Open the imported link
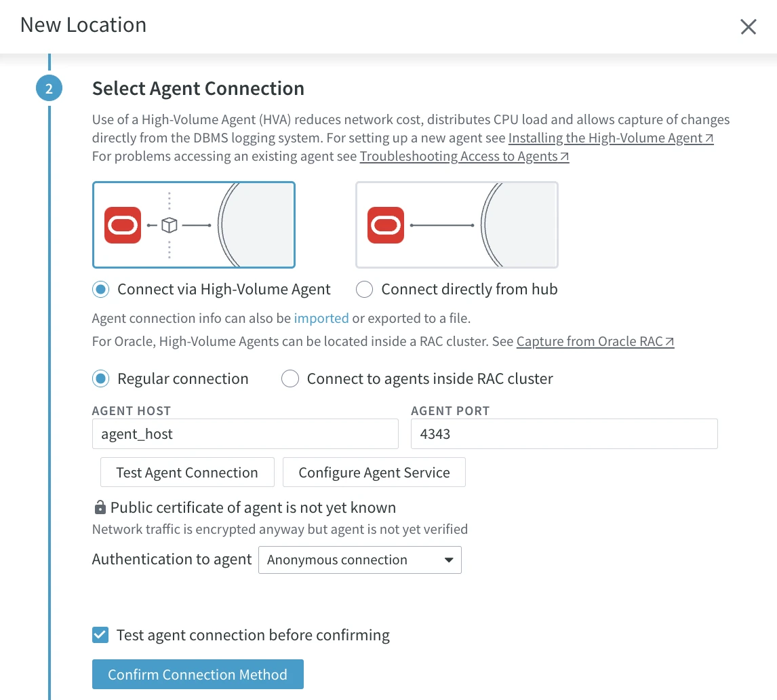This screenshot has height=700, width=777. pos(321,318)
